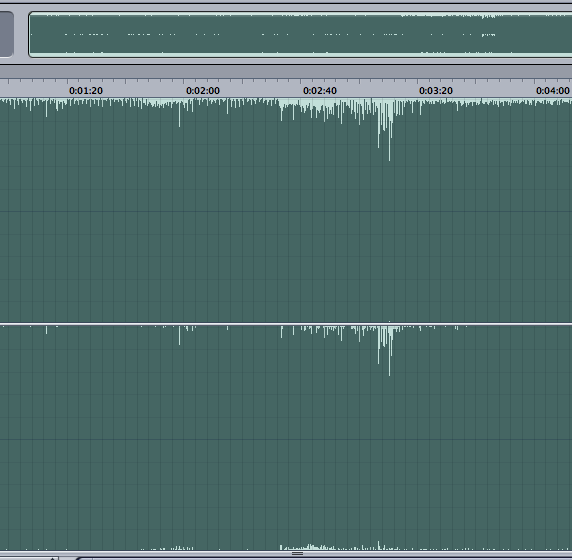Click the dense peak cluster in the overview near its right end
572x560 pixels.
coord(488,35)
